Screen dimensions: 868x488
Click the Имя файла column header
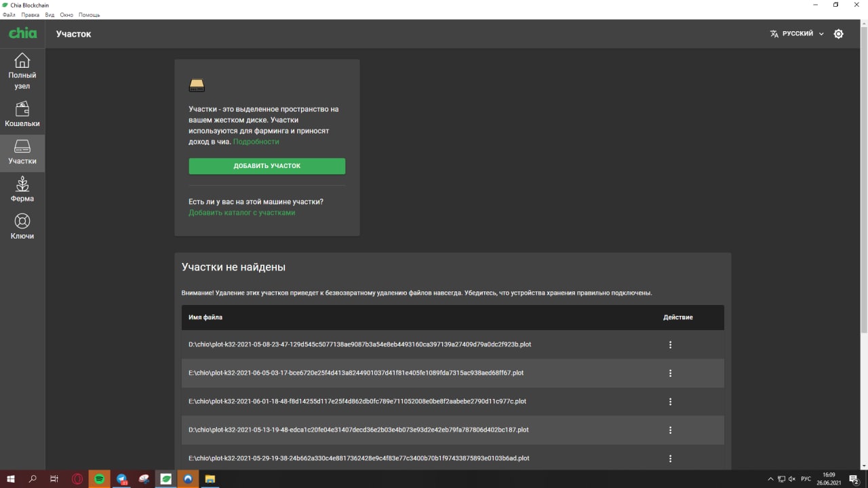click(205, 317)
